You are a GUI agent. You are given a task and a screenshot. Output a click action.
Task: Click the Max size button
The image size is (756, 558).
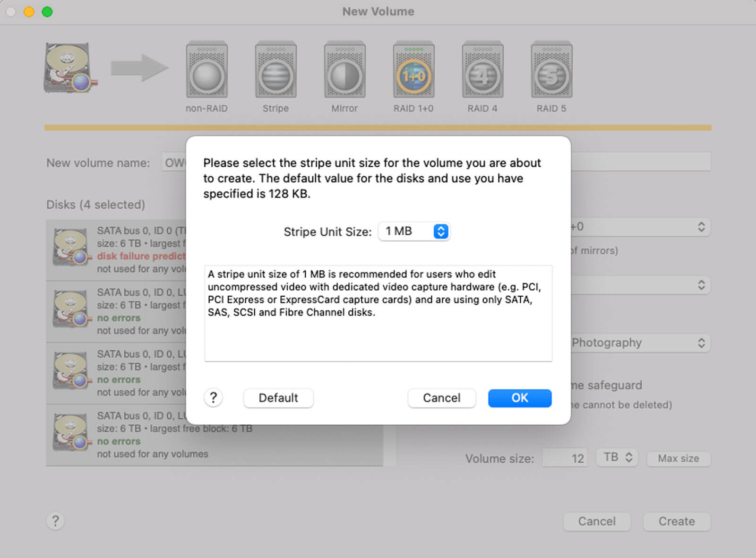click(x=678, y=458)
